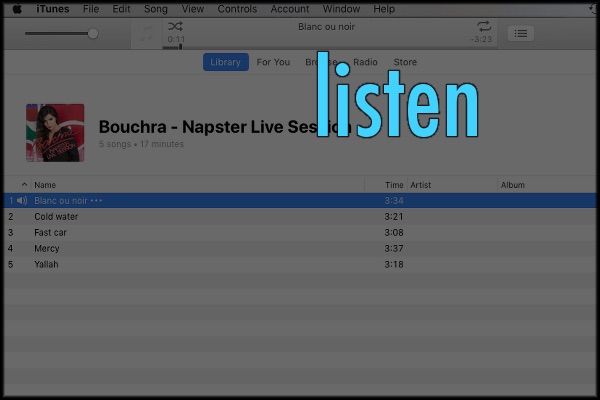The width and height of the screenshot is (600, 400).
Task: Click the now playing title Blanc ou noir
Action: 326,27
